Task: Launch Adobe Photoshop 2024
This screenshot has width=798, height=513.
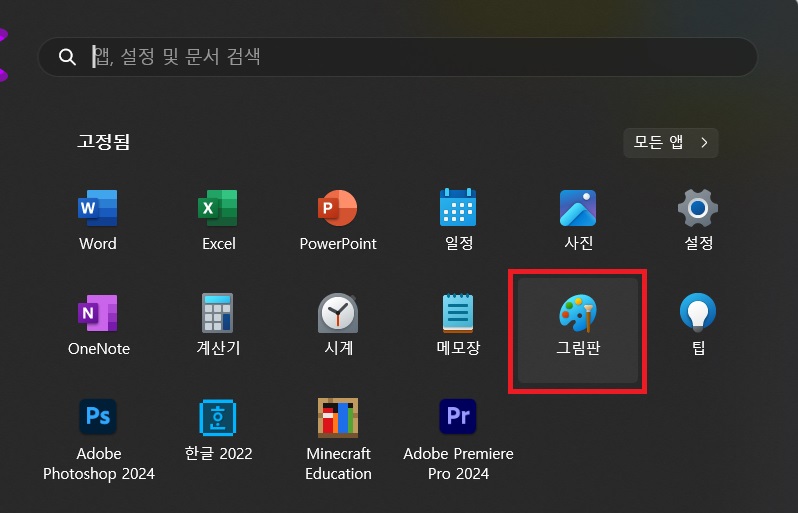Action: coord(98,440)
